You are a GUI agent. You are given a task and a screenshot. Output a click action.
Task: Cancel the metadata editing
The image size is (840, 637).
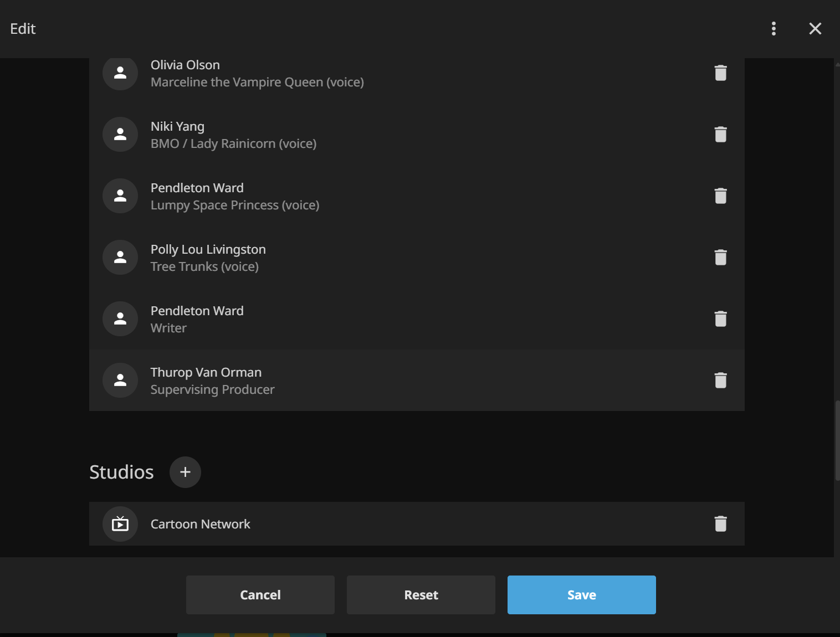tap(260, 595)
